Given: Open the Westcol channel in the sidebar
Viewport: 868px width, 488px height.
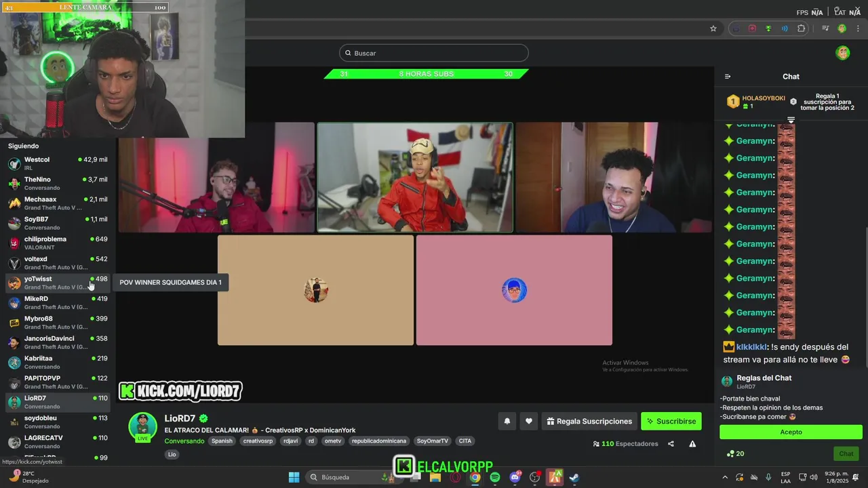Looking at the screenshot, I should 58,163.
